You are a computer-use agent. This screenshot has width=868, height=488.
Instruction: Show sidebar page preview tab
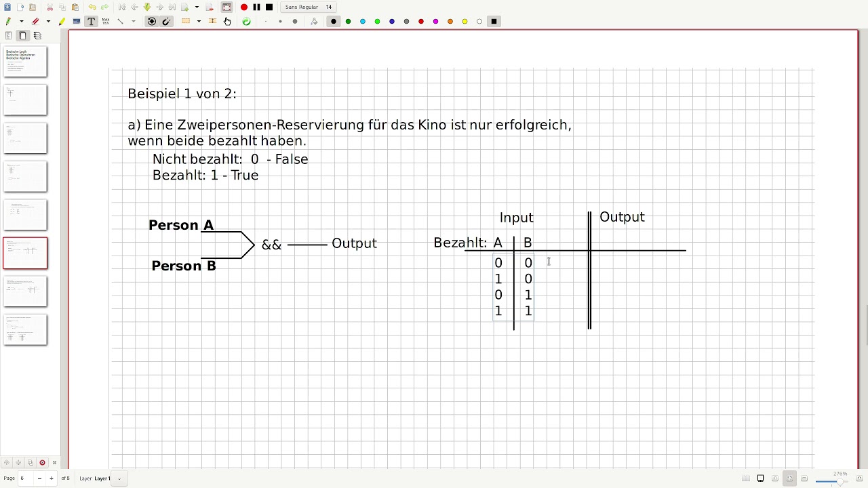[22, 35]
